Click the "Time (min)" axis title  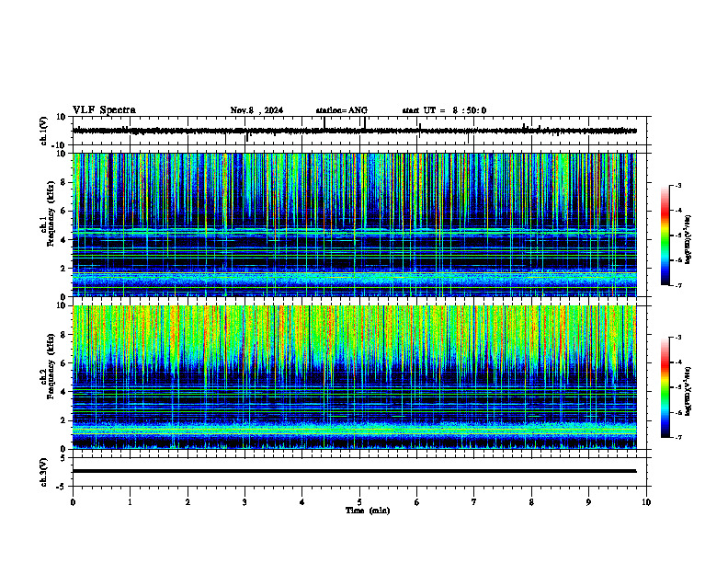(x=368, y=511)
